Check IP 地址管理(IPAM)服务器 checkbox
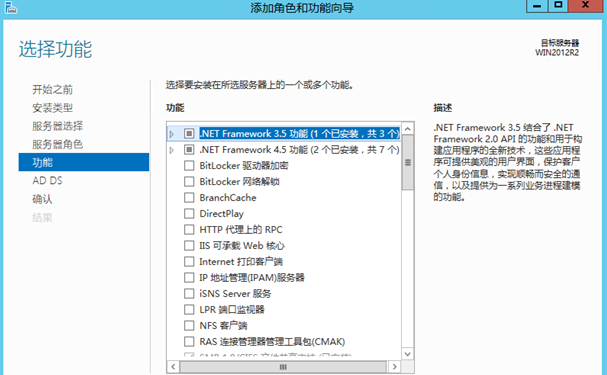Viewport: 607px width, 375px height. pyautogui.click(x=189, y=277)
